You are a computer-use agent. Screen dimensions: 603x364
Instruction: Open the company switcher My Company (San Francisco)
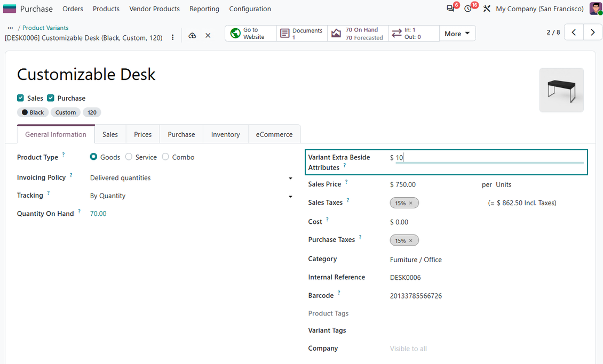point(539,9)
